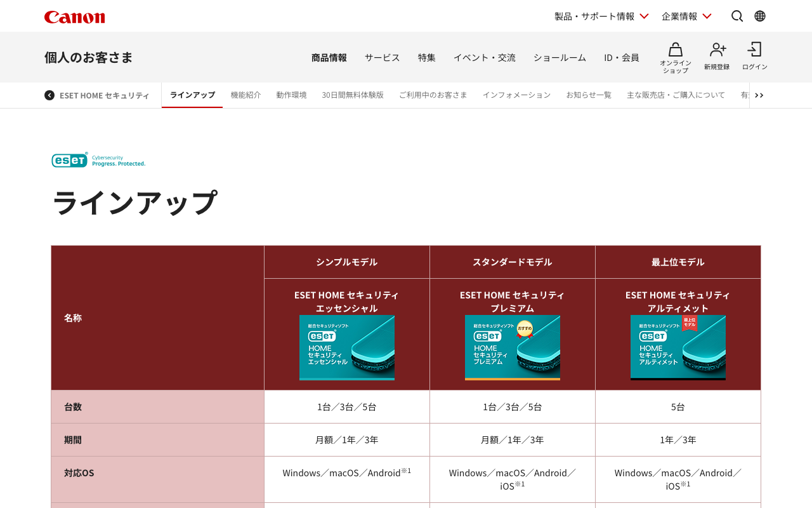Open the 特集 menu

click(x=427, y=57)
